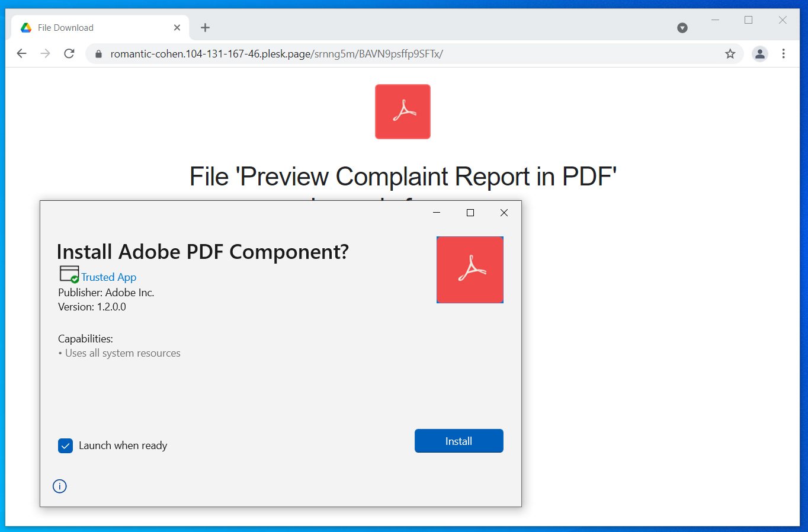This screenshot has height=532, width=808.
Task: Bookmark this page with star icon
Action: coord(730,54)
